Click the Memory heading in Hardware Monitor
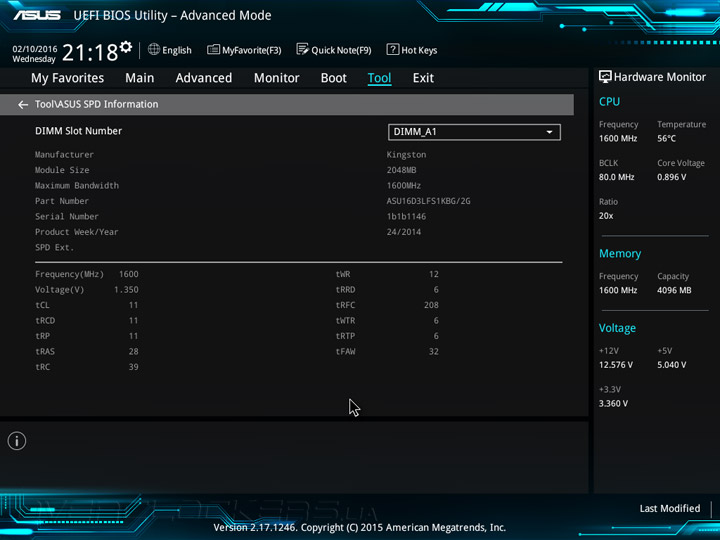 click(620, 253)
